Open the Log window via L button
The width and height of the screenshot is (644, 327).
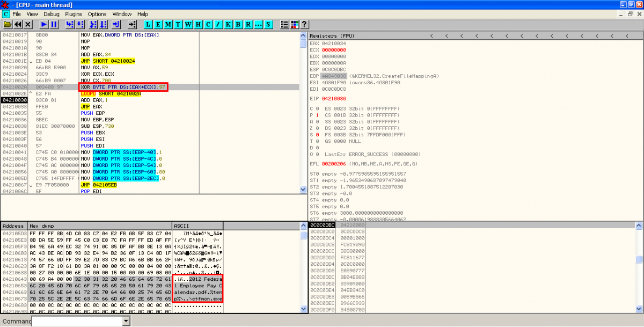click(x=149, y=25)
